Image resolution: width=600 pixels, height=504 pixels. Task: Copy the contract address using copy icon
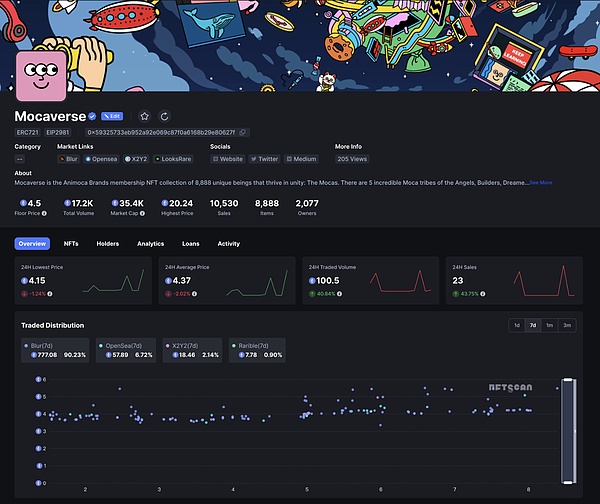click(242, 132)
